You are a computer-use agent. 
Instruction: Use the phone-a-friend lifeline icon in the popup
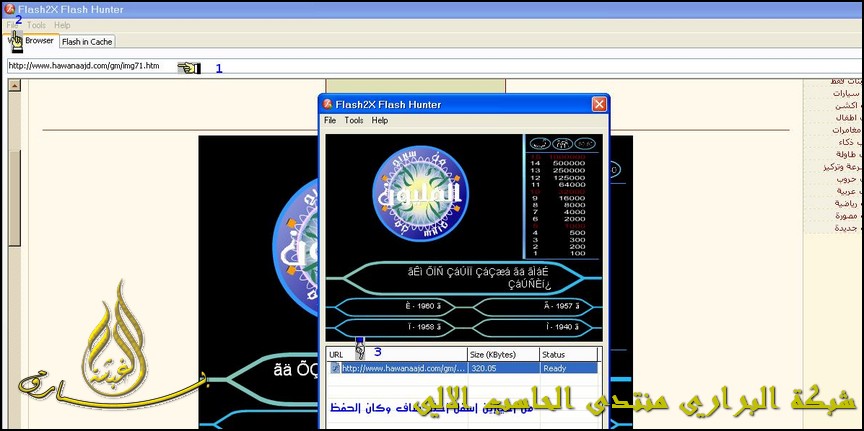[540, 144]
